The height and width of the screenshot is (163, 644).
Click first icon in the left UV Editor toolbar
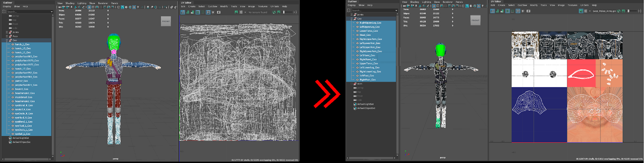pyautogui.click(x=183, y=12)
